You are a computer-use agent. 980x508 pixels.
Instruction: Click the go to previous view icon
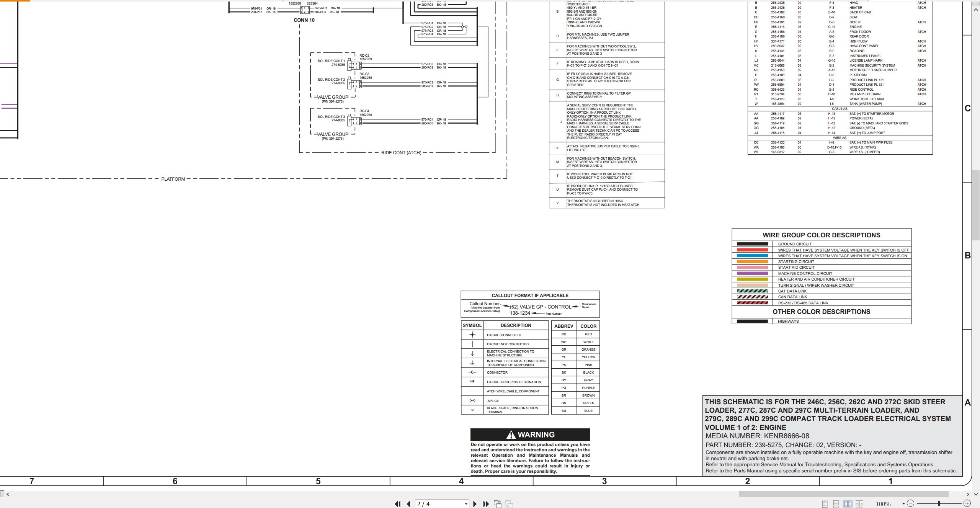[498, 504]
